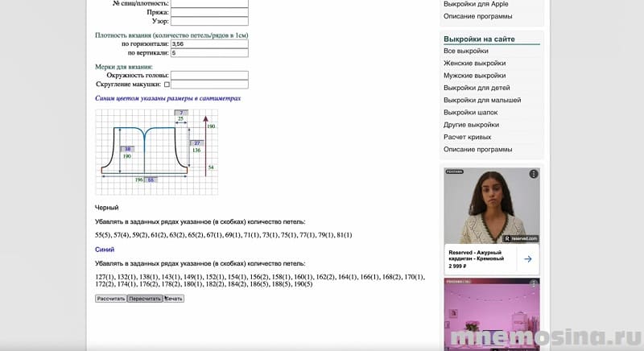Click the Reserved cardigan ad photo

[x=492, y=205]
